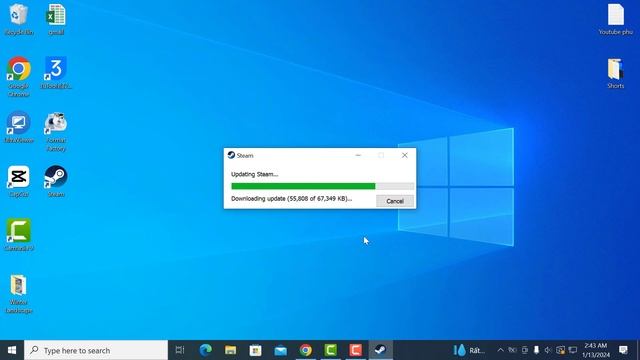The height and width of the screenshot is (360, 640).
Task: Open the notification Action Center
Action: point(623,350)
